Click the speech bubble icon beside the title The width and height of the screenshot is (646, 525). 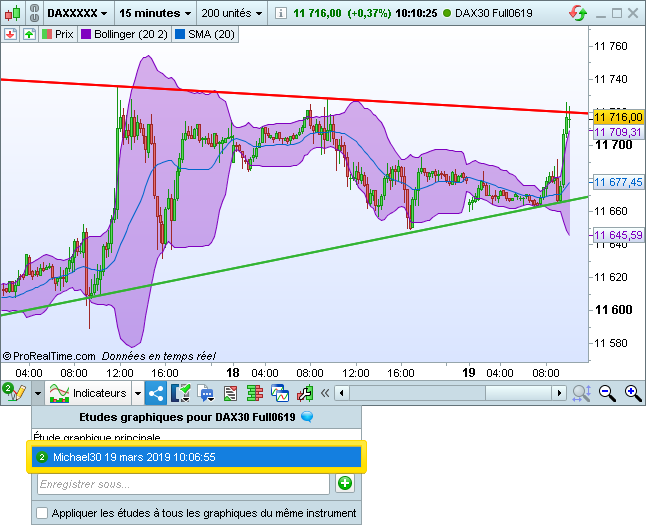pos(307,417)
